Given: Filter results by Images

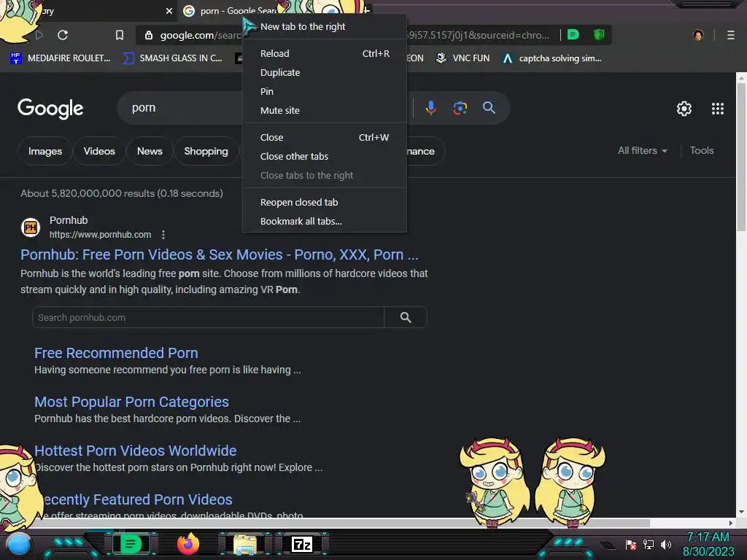Looking at the screenshot, I should [44, 151].
